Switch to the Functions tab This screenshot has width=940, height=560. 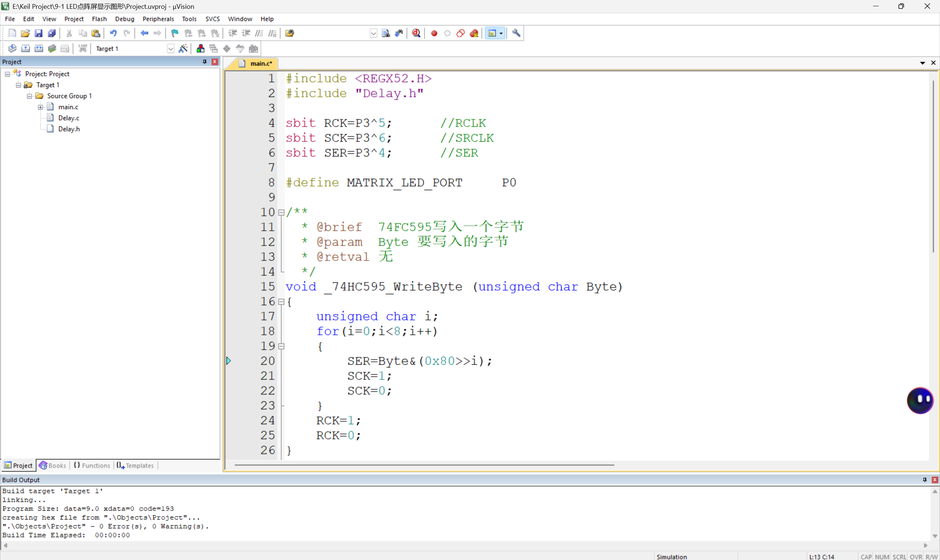click(92, 465)
